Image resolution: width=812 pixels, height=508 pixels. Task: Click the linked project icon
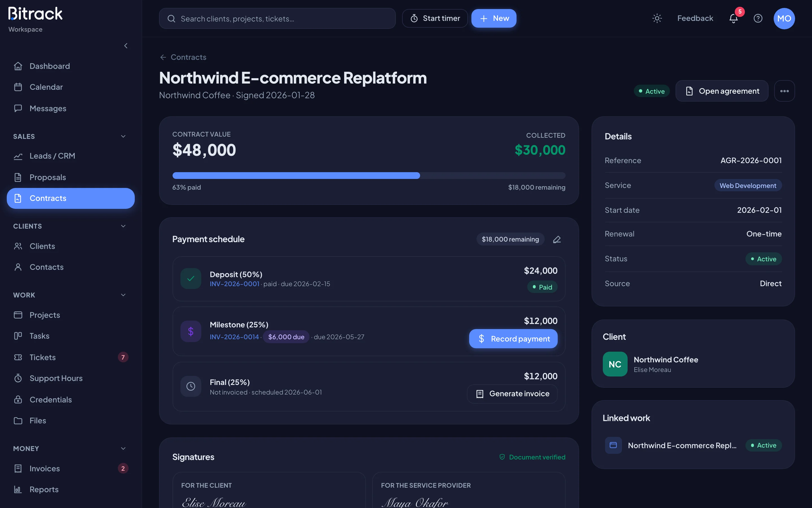point(613,445)
